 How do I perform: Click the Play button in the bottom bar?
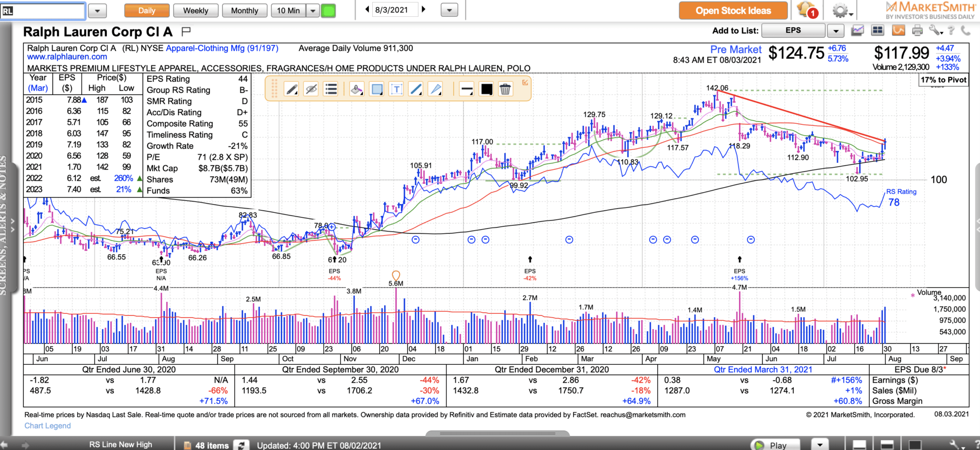pyautogui.click(x=776, y=445)
